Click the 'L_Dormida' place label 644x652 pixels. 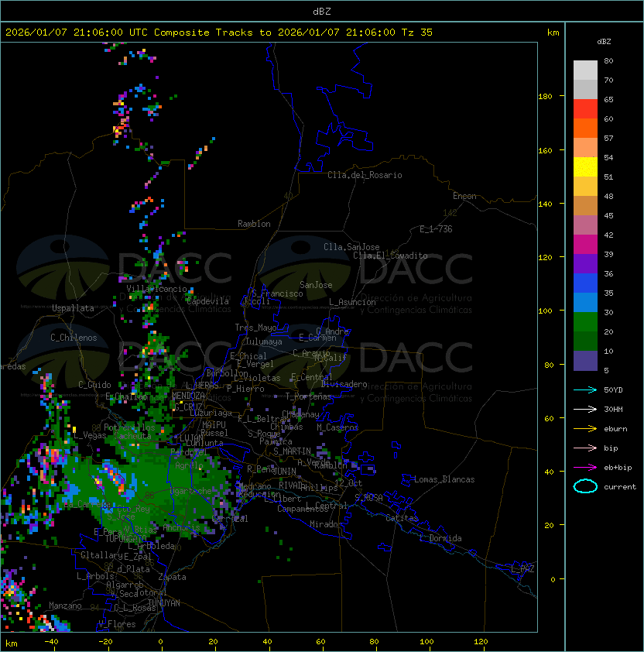[x=440, y=538]
